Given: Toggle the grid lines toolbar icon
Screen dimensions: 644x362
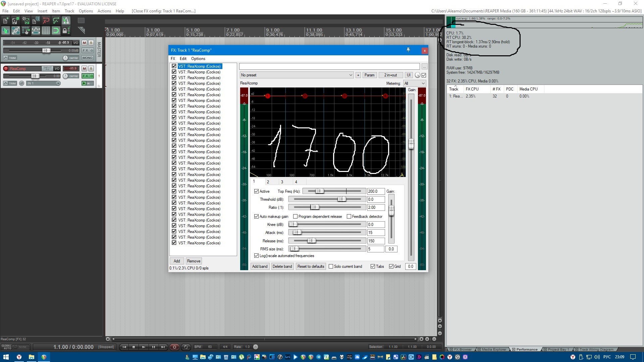Looking at the screenshot, I should [46, 31].
